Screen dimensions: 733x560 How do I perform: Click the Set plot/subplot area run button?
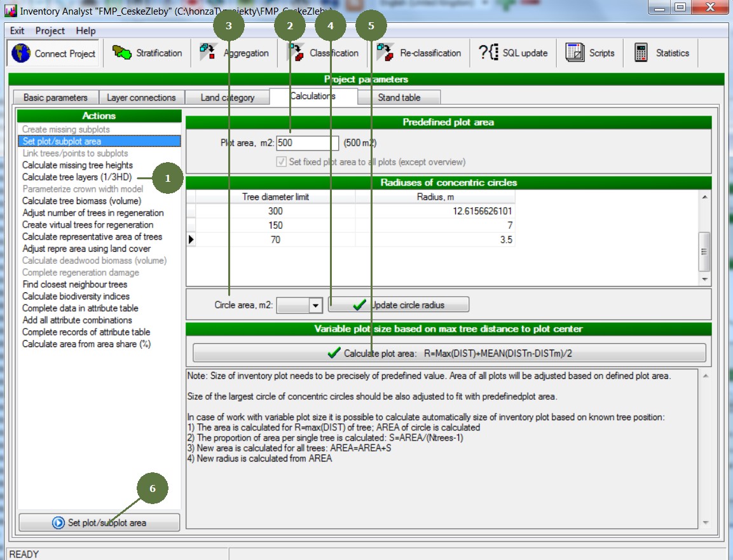click(x=99, y=522)
